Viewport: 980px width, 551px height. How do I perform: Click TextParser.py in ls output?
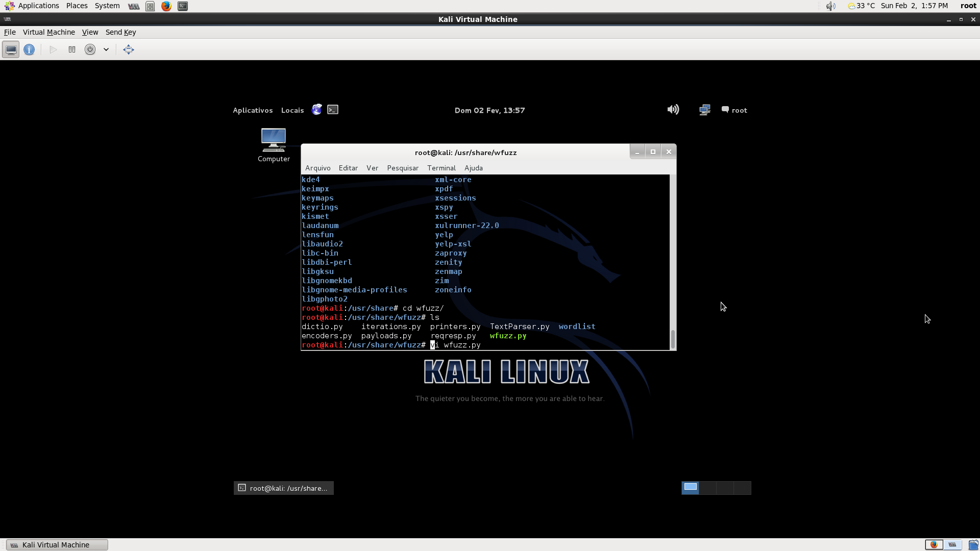click(520, 327)
